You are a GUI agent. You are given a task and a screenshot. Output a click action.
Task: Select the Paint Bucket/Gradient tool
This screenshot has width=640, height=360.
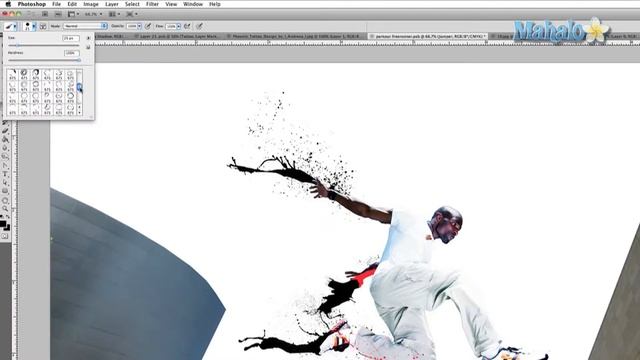click(x=5, y=139)
